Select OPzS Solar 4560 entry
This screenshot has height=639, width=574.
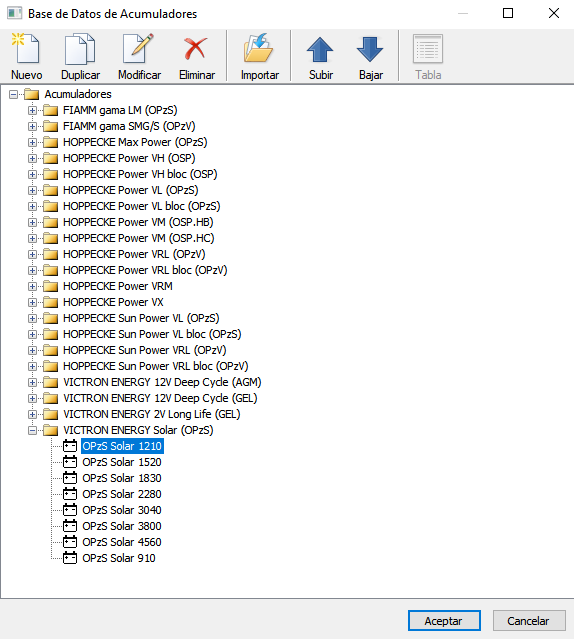tap(122, 542)
